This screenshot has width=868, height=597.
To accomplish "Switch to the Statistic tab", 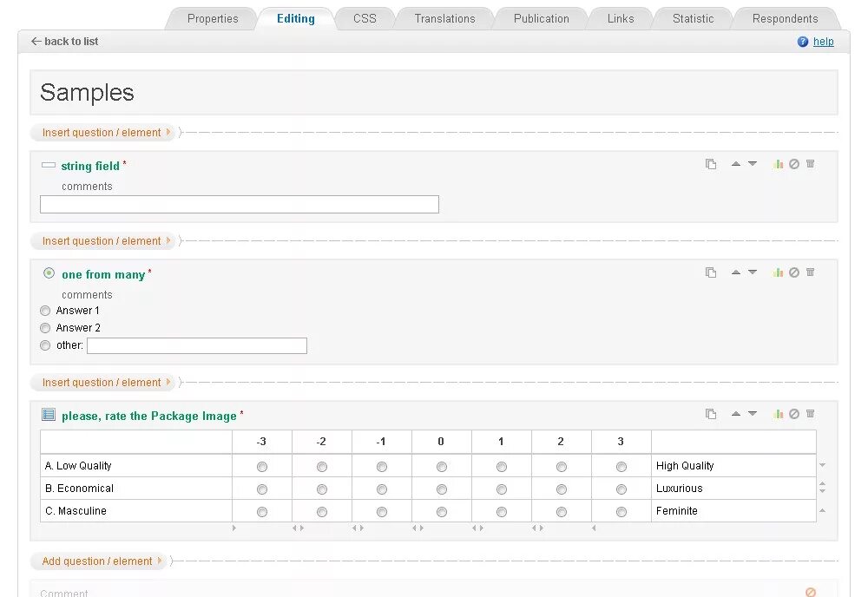I will [x=693, y=18].
